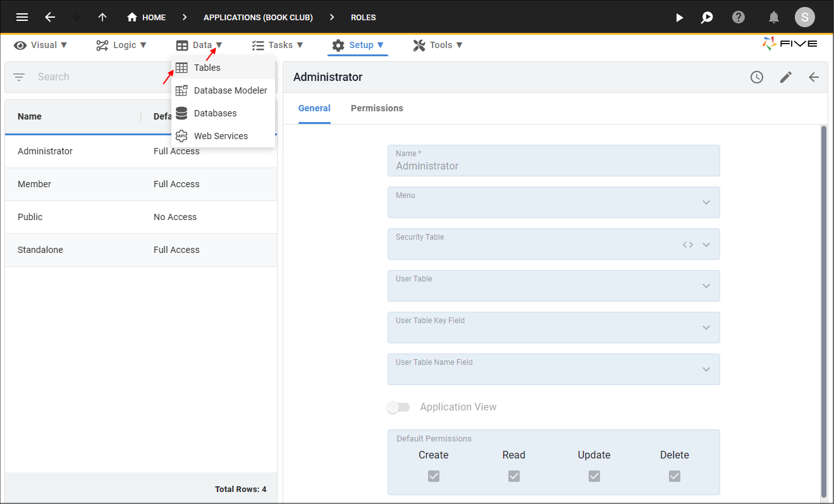Select the Administrator row
The image size is (834, 504).
tap(141, 151)
